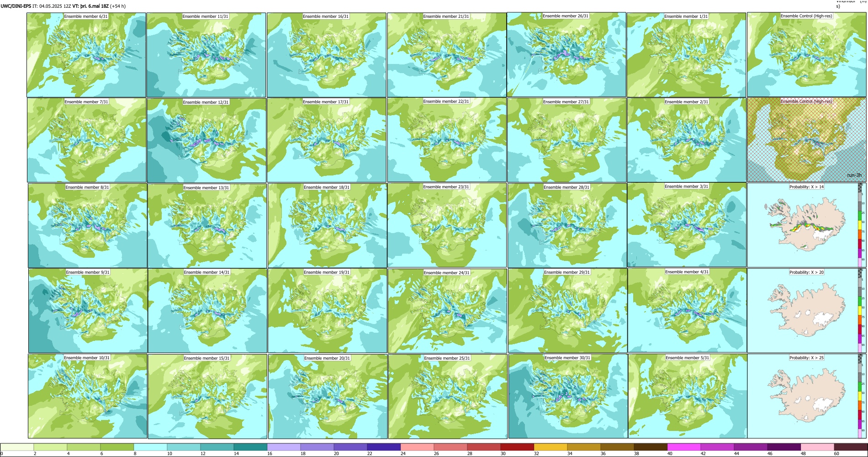Select the Ensemble member 29/31 map

[567, 311]
